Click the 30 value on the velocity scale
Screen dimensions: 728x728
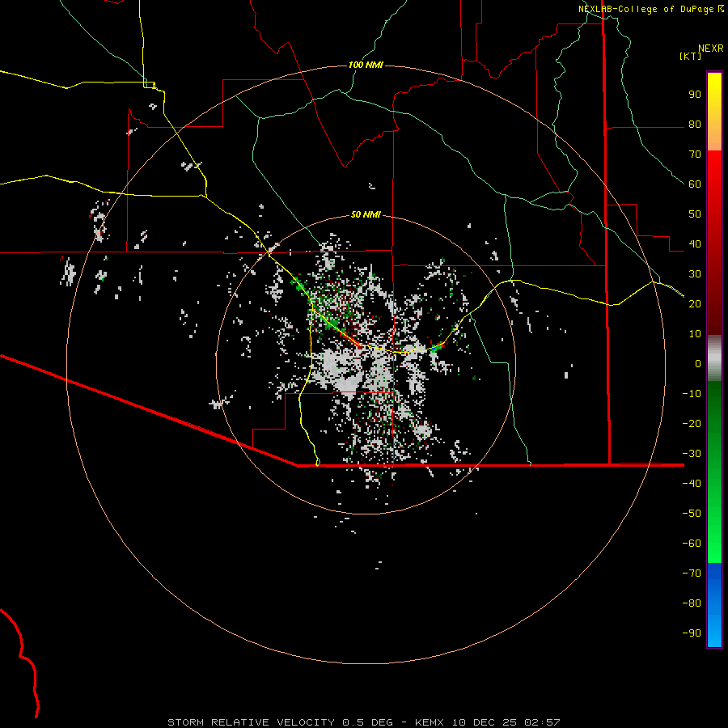[x=695, y=274]
